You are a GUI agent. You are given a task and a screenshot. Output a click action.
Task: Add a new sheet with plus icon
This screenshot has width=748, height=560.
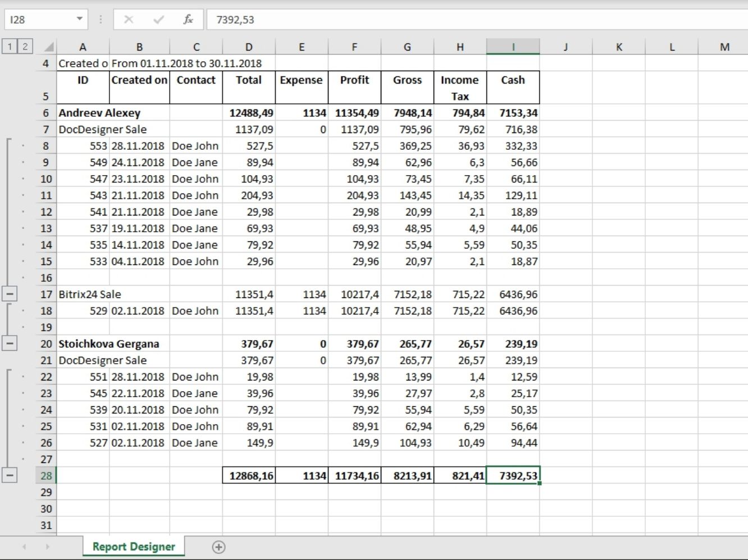[x=219, y=547]
